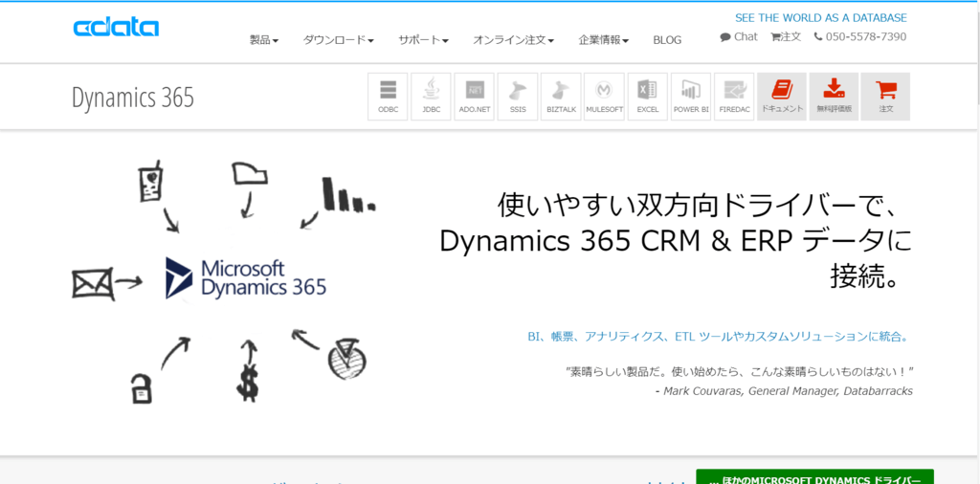Click the SEE THE WORLD AS A DATABASE text
The width and height of the screenshot is (980, 484).
click(x=820, y=18)
